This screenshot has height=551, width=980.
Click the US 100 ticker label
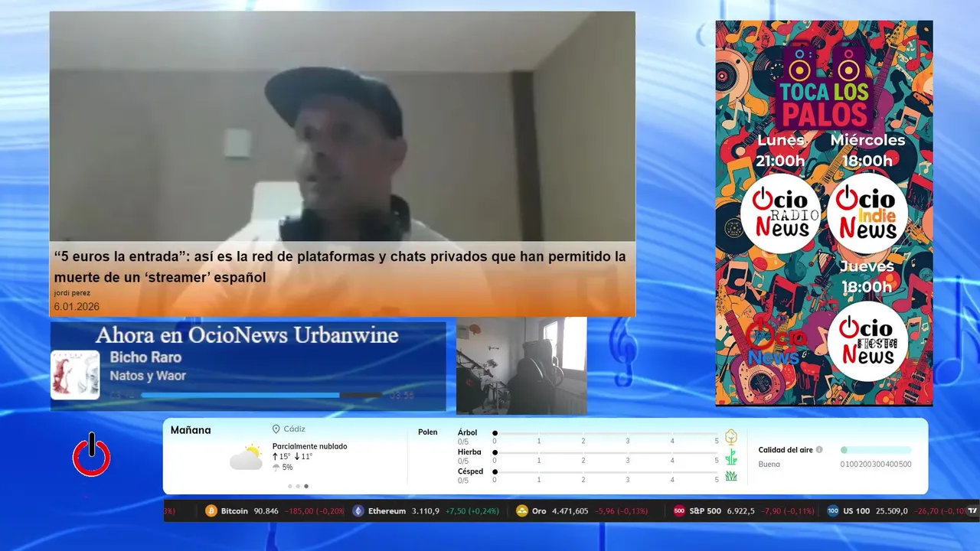[857, 511]
